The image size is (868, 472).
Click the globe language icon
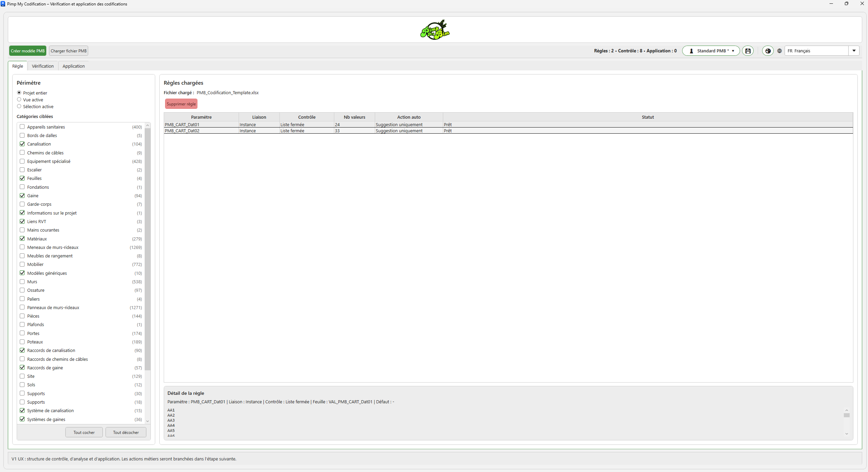[779, 51]
